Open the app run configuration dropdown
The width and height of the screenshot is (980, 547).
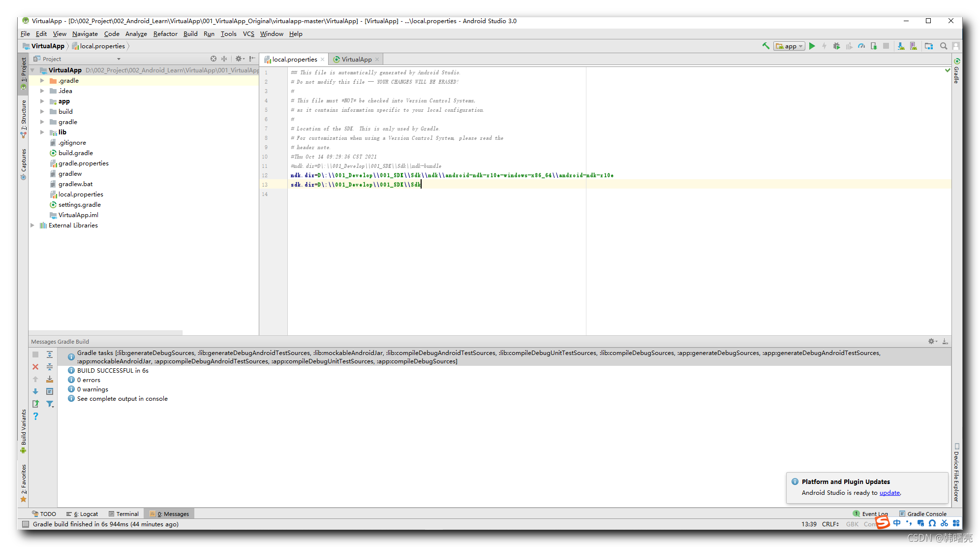[790, 46]
